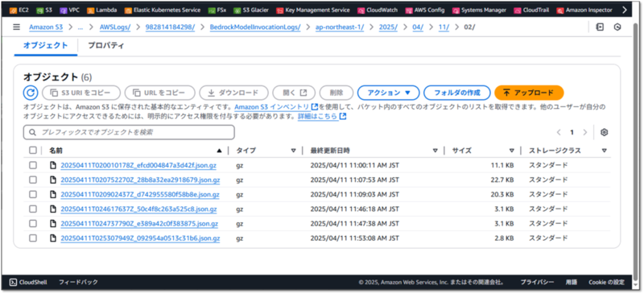Open table preferences gear icon
The height and width of the screenshot is (294, 644).
[604, 132]
